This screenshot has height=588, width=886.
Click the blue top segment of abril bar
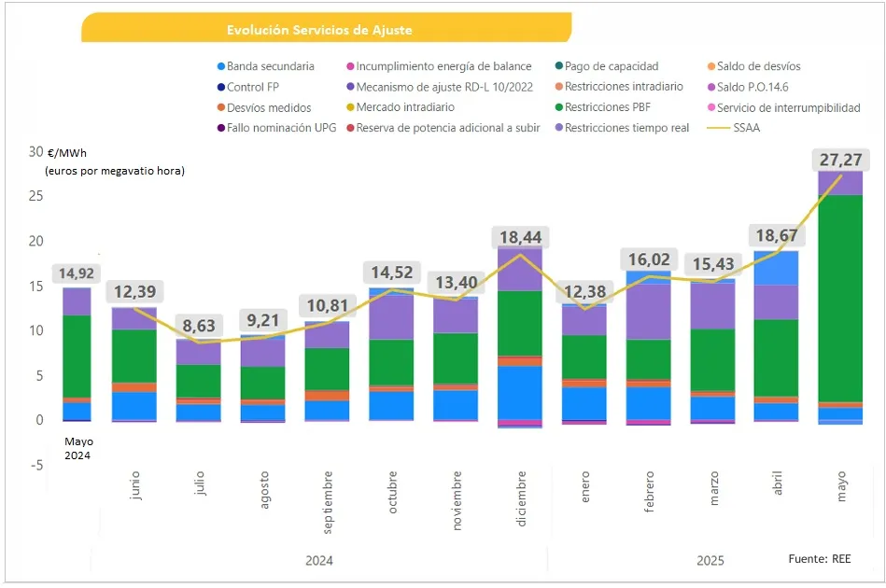(777, 268)
